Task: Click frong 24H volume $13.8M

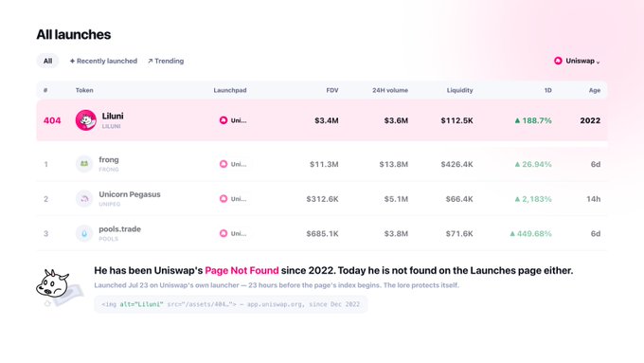Action: pos(393,164)
